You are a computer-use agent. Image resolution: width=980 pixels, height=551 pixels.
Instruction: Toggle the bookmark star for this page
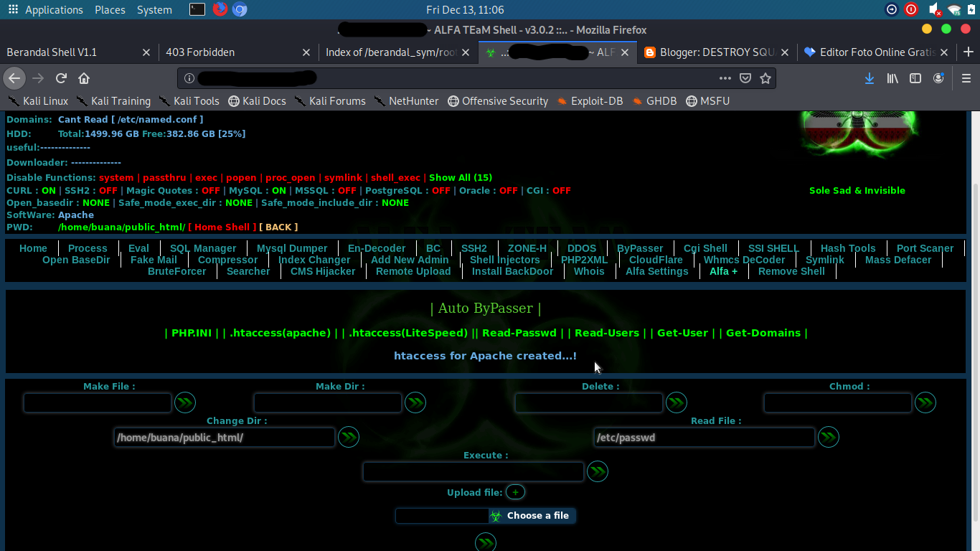coord(765,78)
